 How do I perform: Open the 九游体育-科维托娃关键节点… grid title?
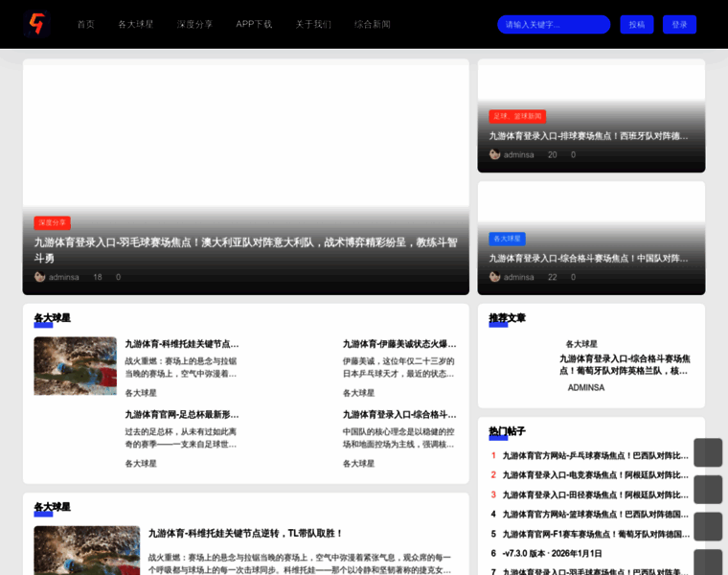coord(182,344)
